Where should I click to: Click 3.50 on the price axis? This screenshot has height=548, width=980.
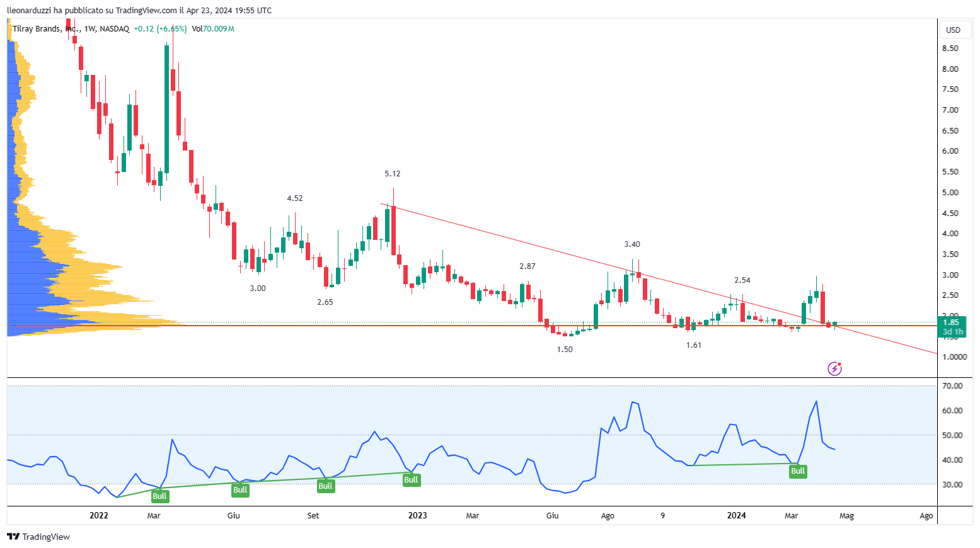click(950, 254)
